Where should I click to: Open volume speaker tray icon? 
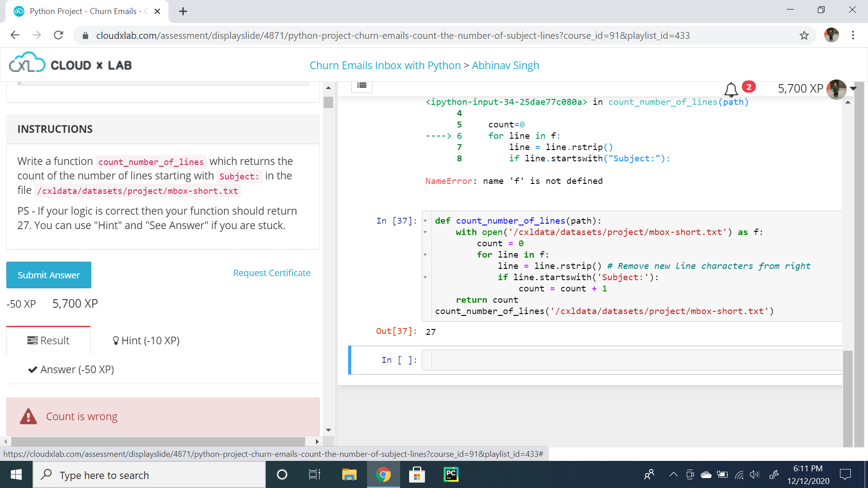pos(755,474)
